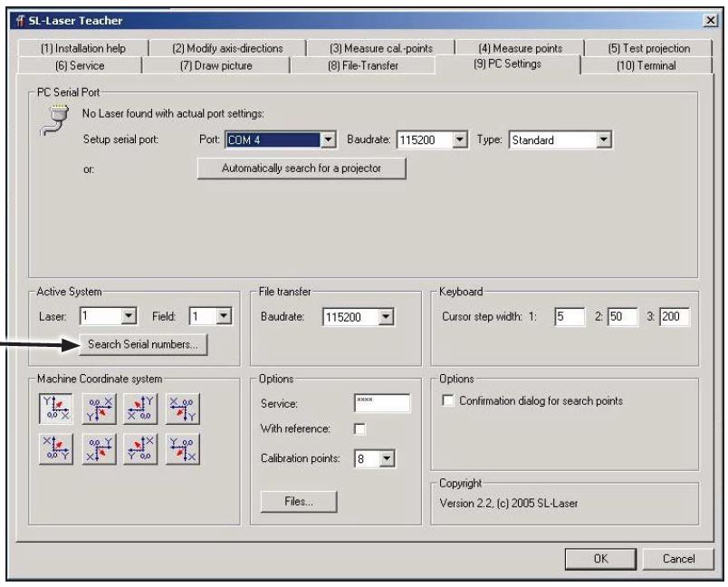Open serial port Baudrate dropdown
The image size is (728, 587).
[460, 140]
